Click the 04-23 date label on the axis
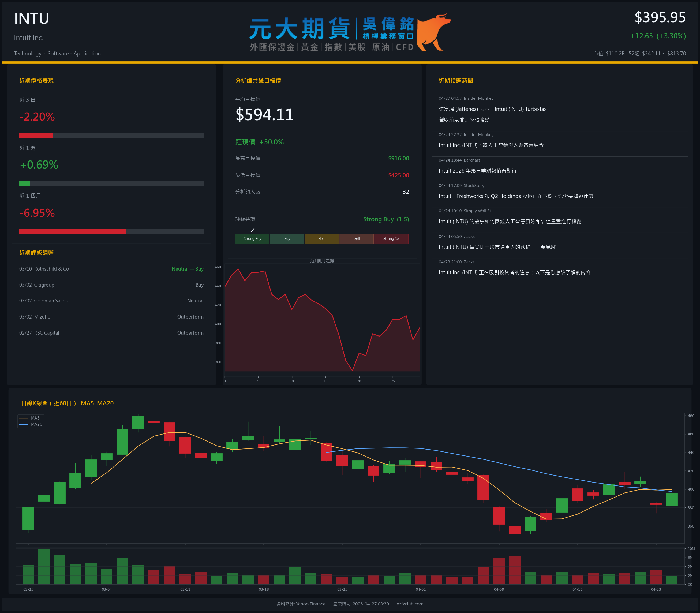700x613 pixels. 656,589
